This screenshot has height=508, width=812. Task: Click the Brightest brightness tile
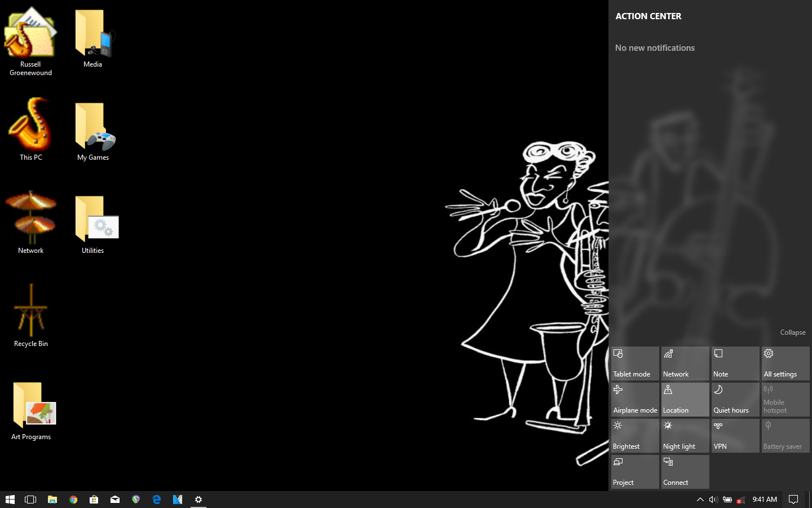635,436
